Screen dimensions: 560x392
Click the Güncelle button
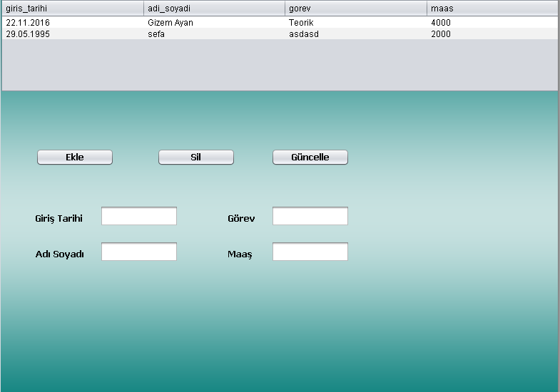(310, 158)
